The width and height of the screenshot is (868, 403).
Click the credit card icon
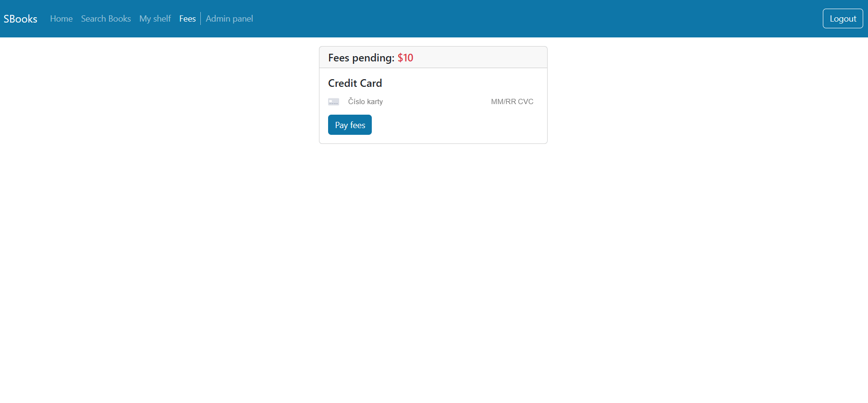click(333, 102)
